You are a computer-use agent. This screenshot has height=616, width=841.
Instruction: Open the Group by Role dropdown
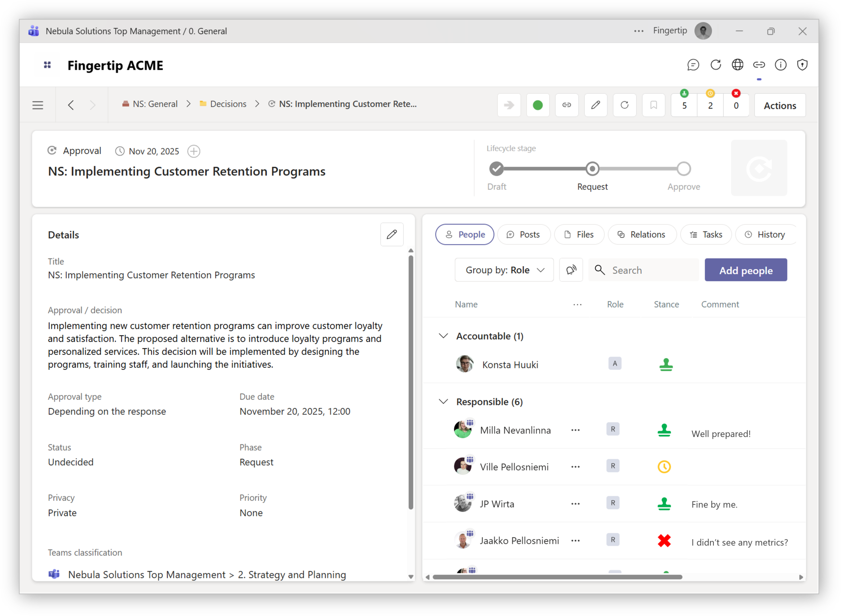[x=504, y=270]
